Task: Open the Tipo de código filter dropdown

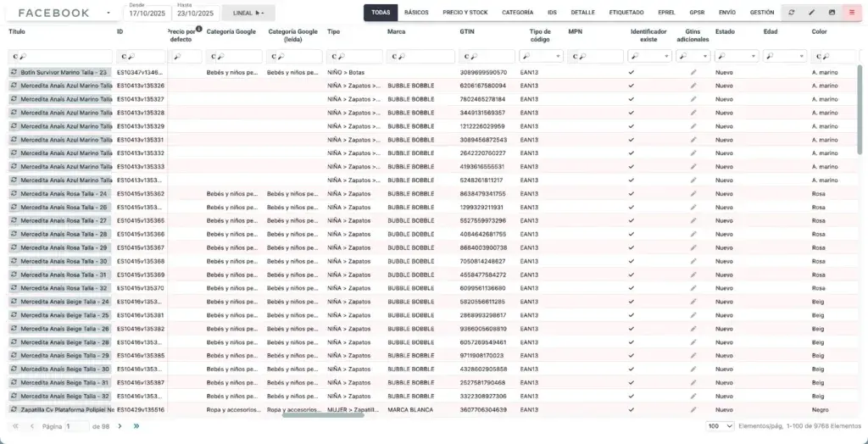Action: 559,56
